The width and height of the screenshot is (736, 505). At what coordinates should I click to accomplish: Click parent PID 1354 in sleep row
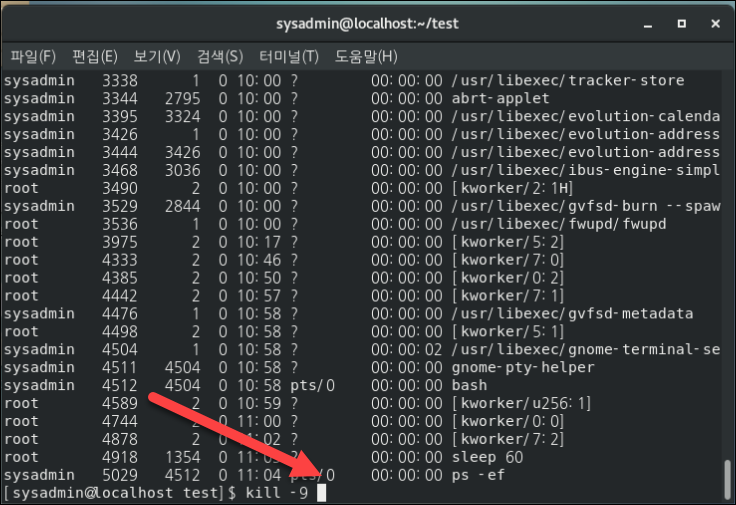[x=183, y=457]
